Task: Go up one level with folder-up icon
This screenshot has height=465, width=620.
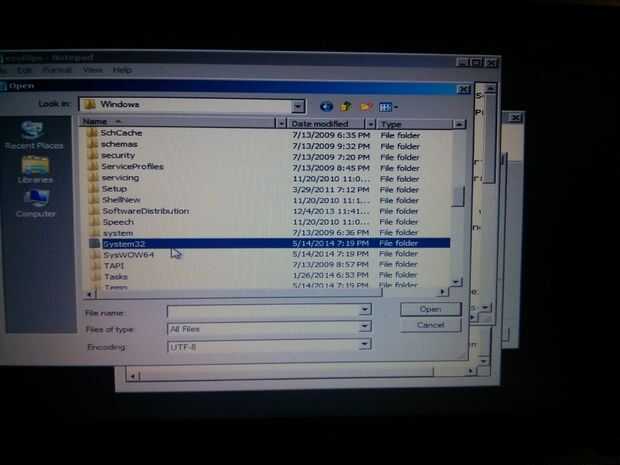Action: pos(346,106)
